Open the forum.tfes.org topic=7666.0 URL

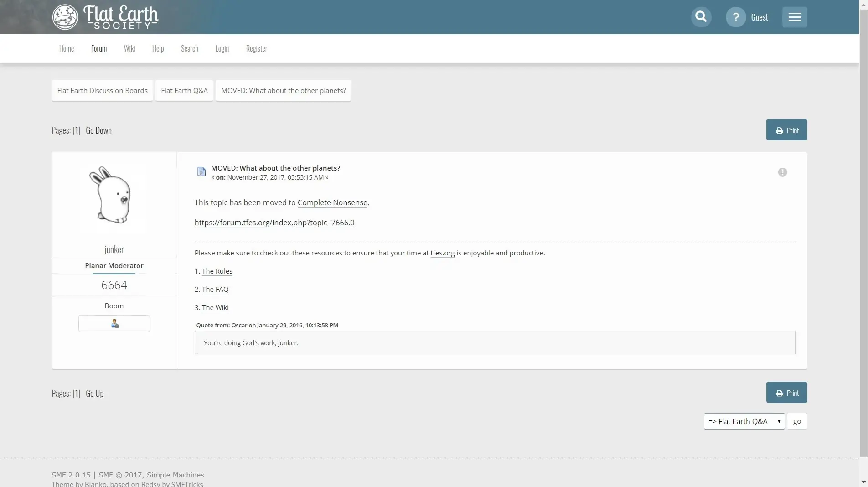coord(274,223)
